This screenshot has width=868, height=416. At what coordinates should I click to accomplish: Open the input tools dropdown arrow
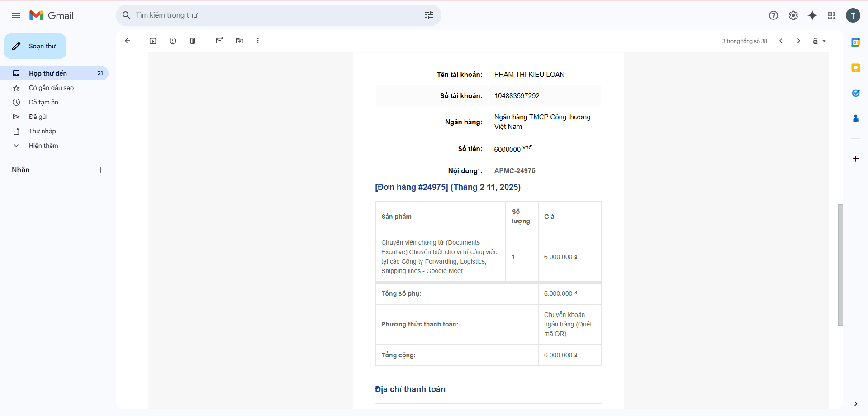point(824,41)
